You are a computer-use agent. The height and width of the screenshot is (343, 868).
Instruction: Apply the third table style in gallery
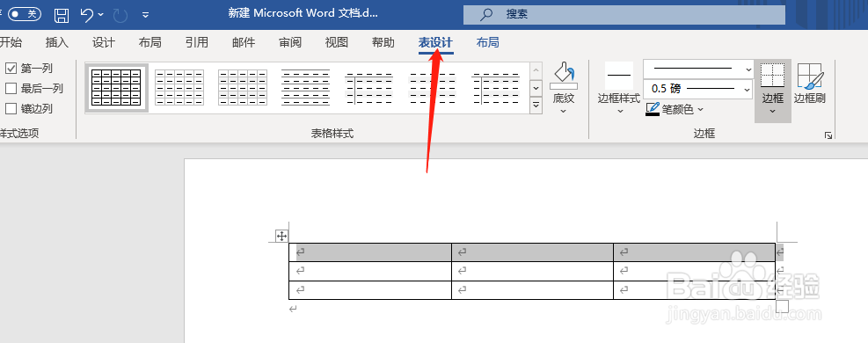click(x=243, y=87)
